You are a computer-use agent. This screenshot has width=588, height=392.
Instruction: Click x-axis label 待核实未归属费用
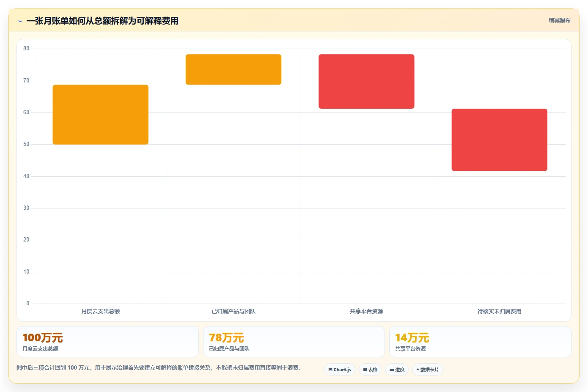click(x=500, y=311)
